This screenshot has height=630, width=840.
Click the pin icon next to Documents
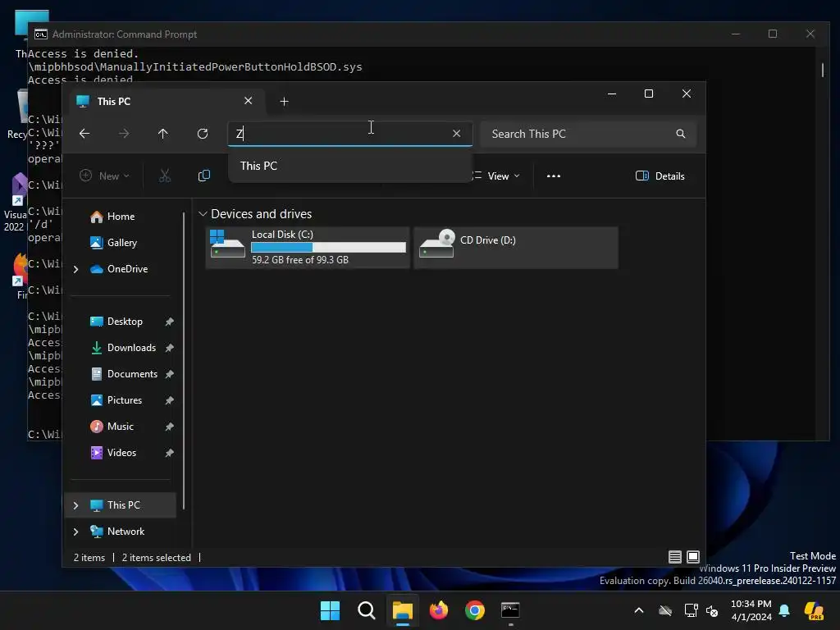click(169, 374)
